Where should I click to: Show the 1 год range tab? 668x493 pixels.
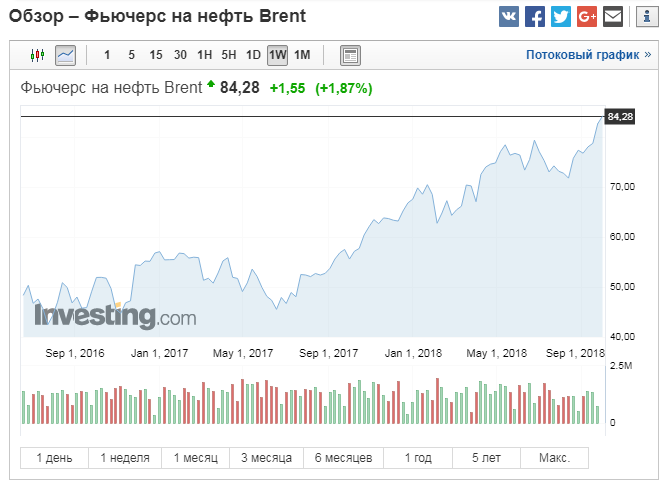point(418,458)
